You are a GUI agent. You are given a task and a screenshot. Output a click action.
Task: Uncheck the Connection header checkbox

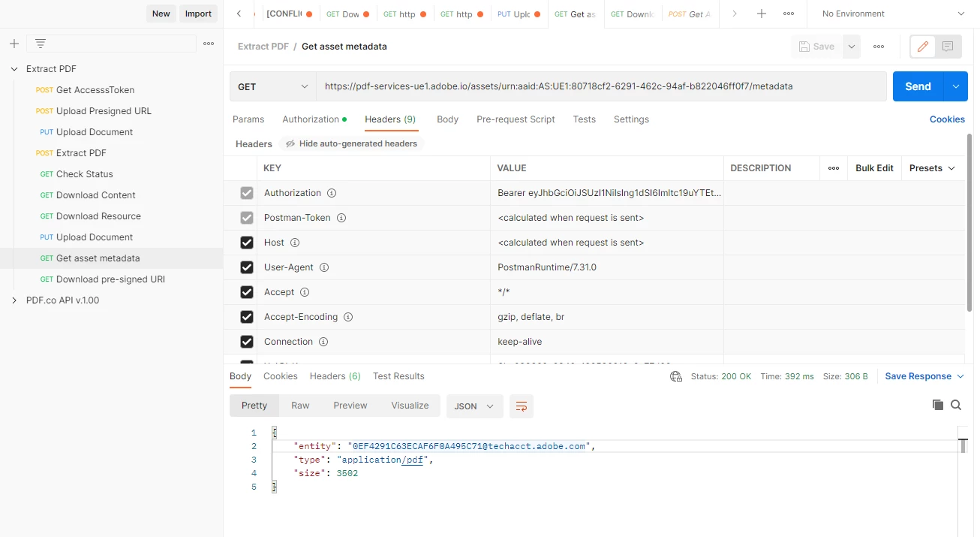[x=247, y=342]
